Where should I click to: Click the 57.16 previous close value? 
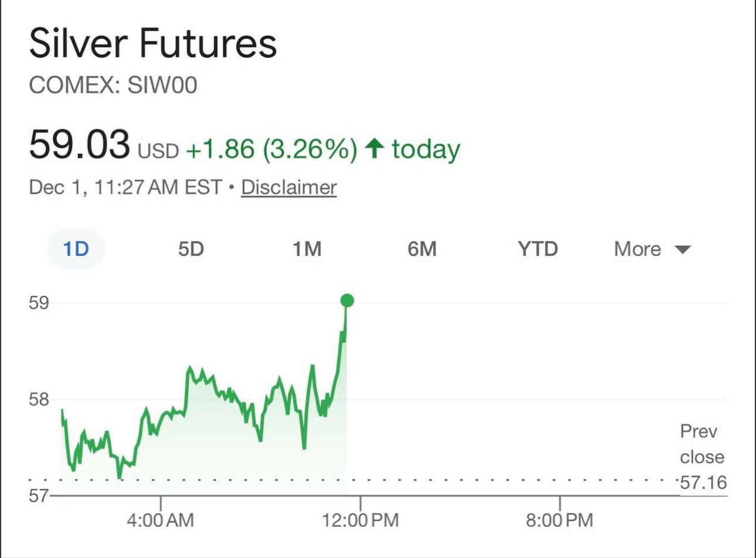pyautogui.click(x=703, y=482)
